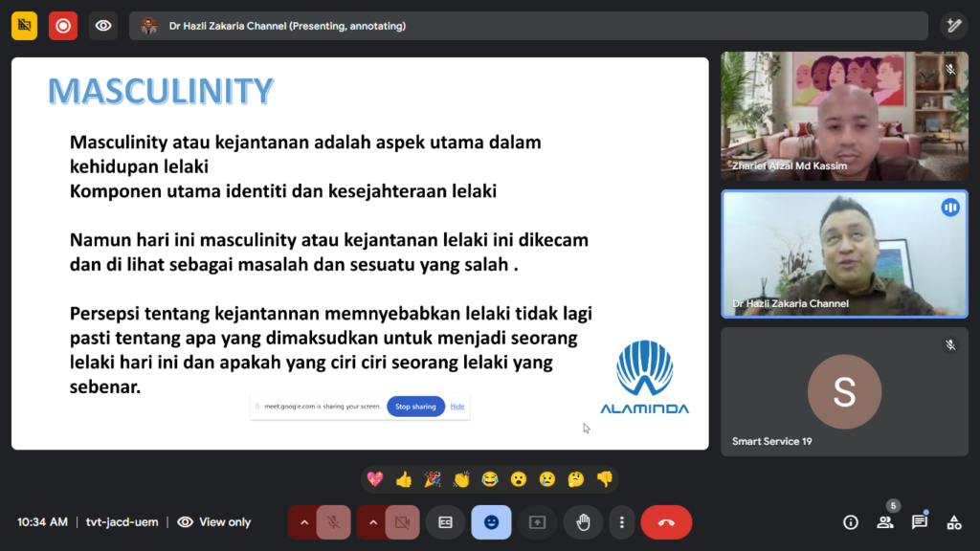This screenshot has height=551, width=980.
Task: Open the participants people panel
Action: (x=885, y=522)
